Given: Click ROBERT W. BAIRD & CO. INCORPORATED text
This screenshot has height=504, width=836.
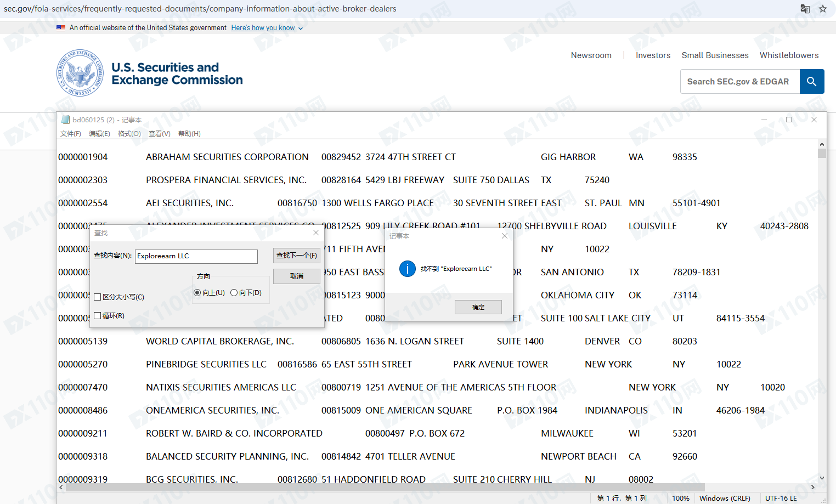Looking at the screenshot, I should 234,433.
